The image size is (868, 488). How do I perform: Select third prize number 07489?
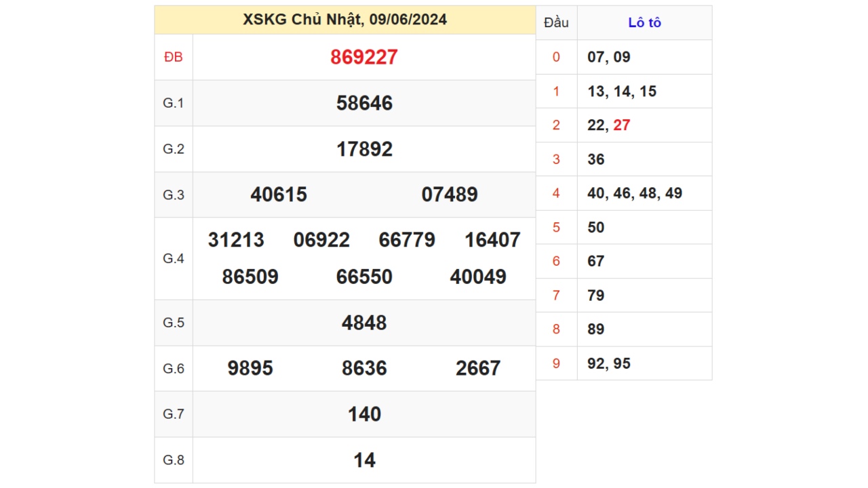pos(450,195)
